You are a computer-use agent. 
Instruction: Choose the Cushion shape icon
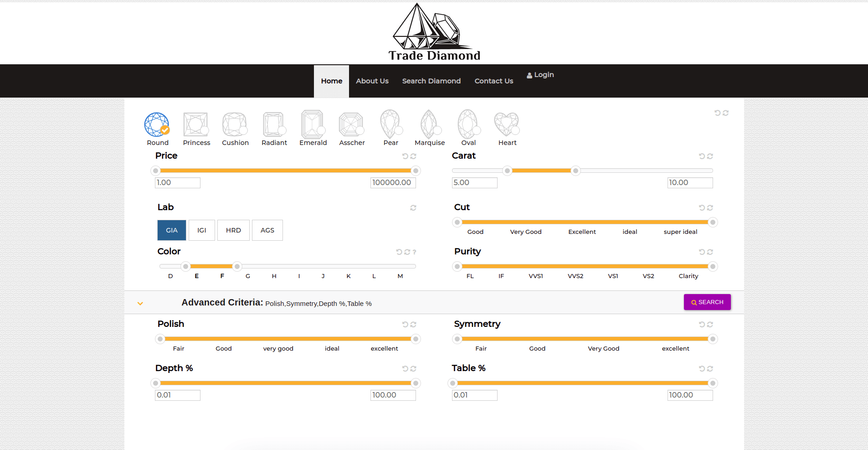235,125
